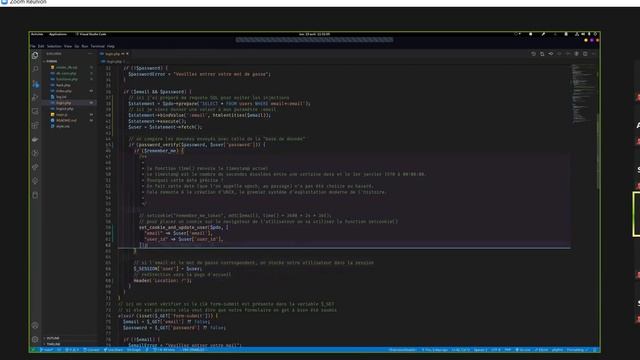Click the Spaces indentation setting in status bar

click(x=480, y=350)
